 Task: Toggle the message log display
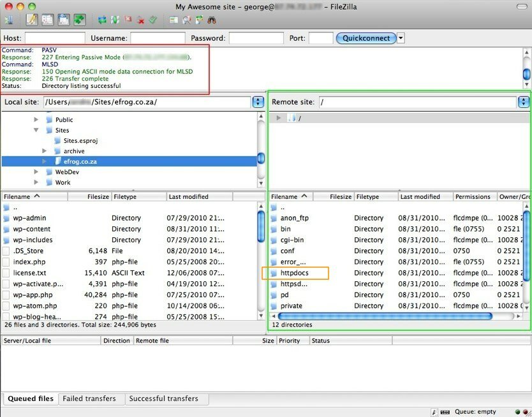pyautogui.click(x=32, y=20)
